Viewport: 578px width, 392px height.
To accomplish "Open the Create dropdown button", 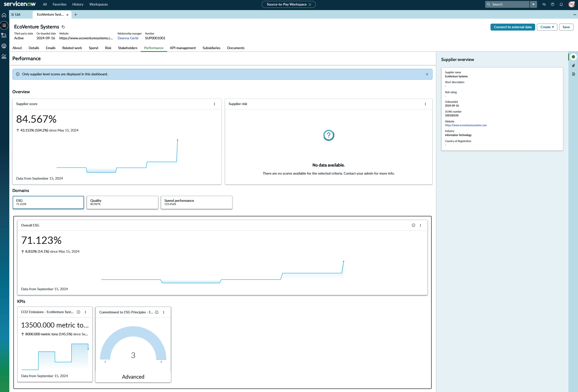I will click(x=547, y=27).
